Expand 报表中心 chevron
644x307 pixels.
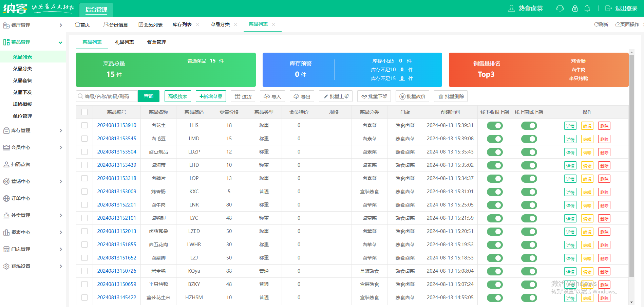click(x=61, y=232)
